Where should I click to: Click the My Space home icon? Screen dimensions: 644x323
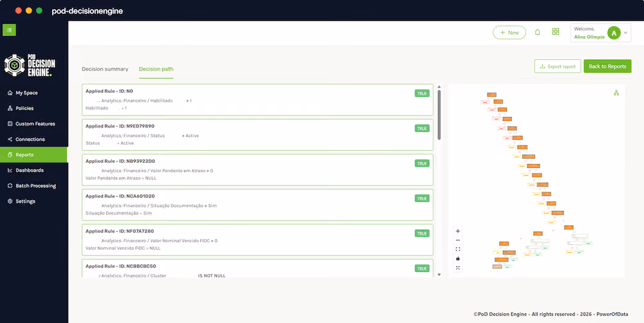(10, 93)
